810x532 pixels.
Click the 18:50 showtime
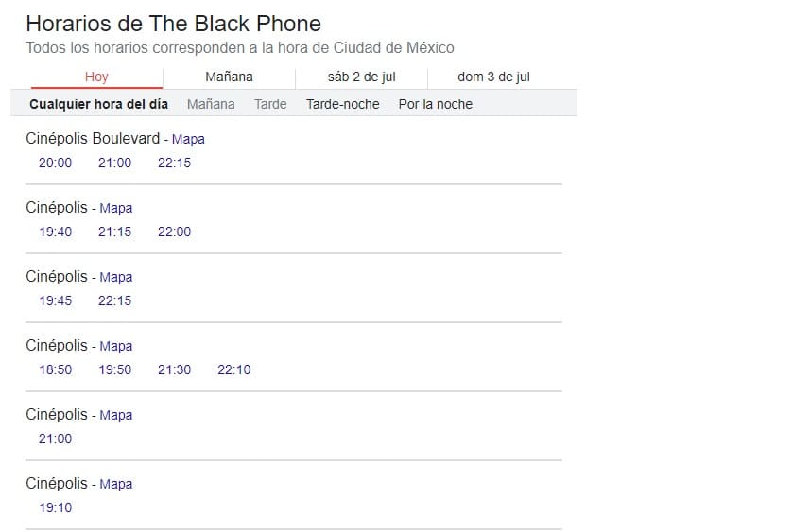(x=55, y=369)
